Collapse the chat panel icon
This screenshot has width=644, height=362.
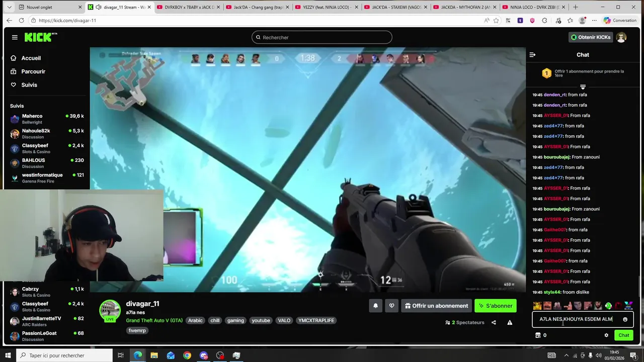point(532,55)
